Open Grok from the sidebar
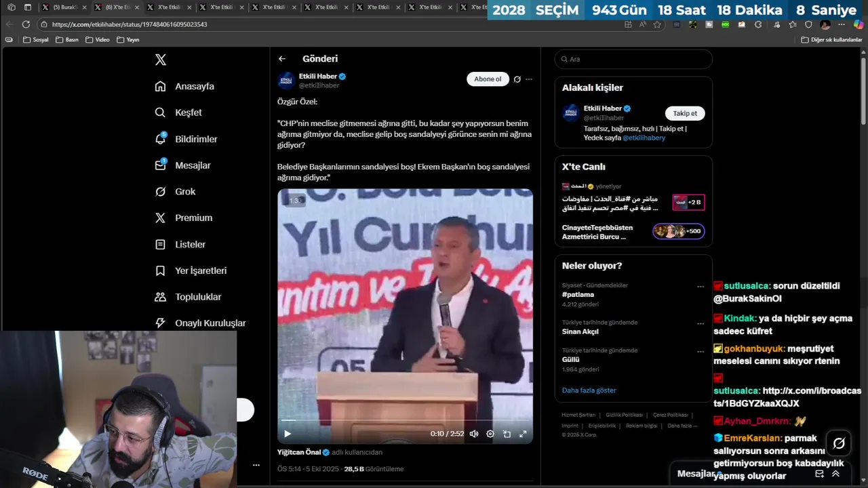This screenshot has height=488, width=868. [x=175, y=192]
